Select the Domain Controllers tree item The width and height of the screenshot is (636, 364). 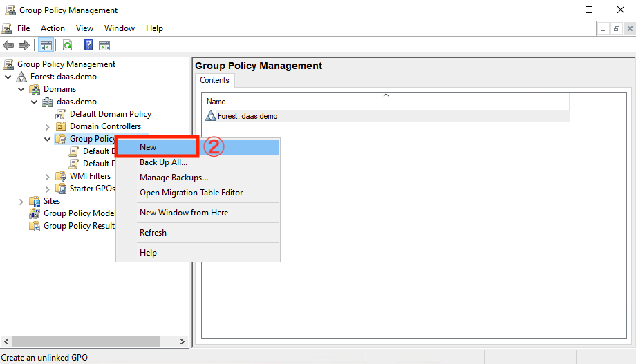tap(106, 126)
